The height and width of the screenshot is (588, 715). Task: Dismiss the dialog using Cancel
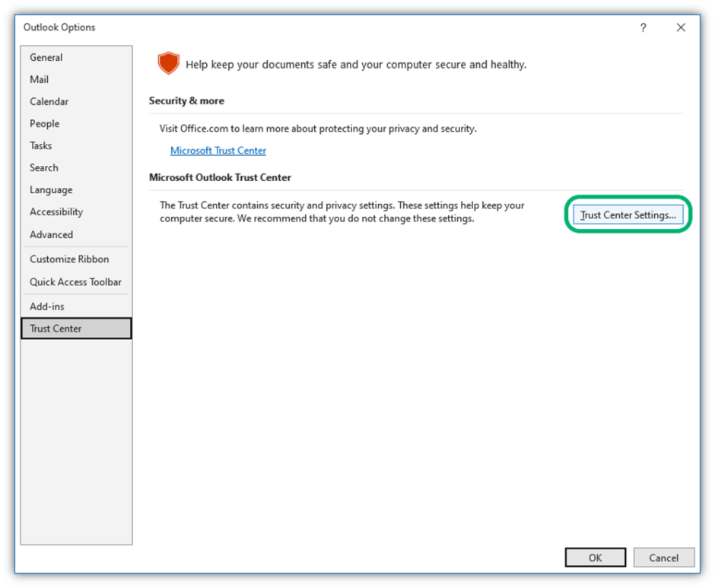663,557
